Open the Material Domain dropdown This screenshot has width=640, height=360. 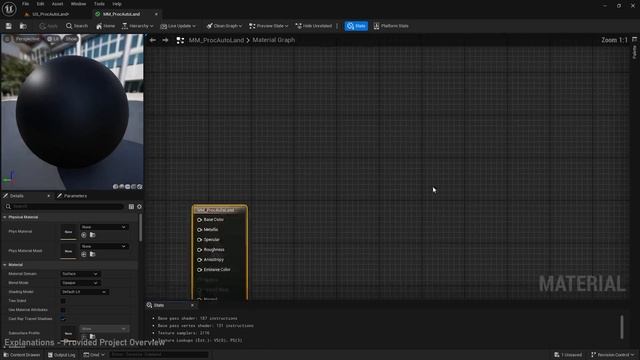tap(80, 274)
